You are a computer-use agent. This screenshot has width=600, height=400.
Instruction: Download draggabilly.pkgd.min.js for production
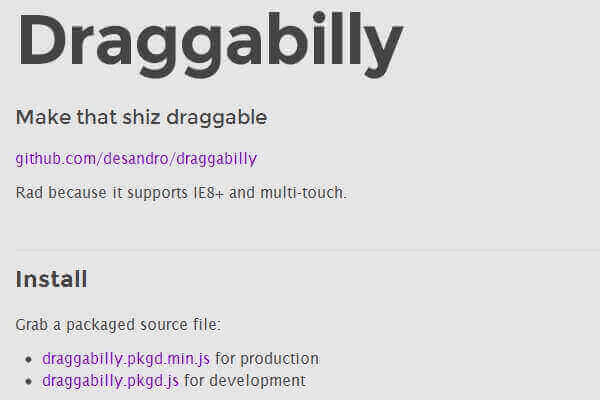127,358
